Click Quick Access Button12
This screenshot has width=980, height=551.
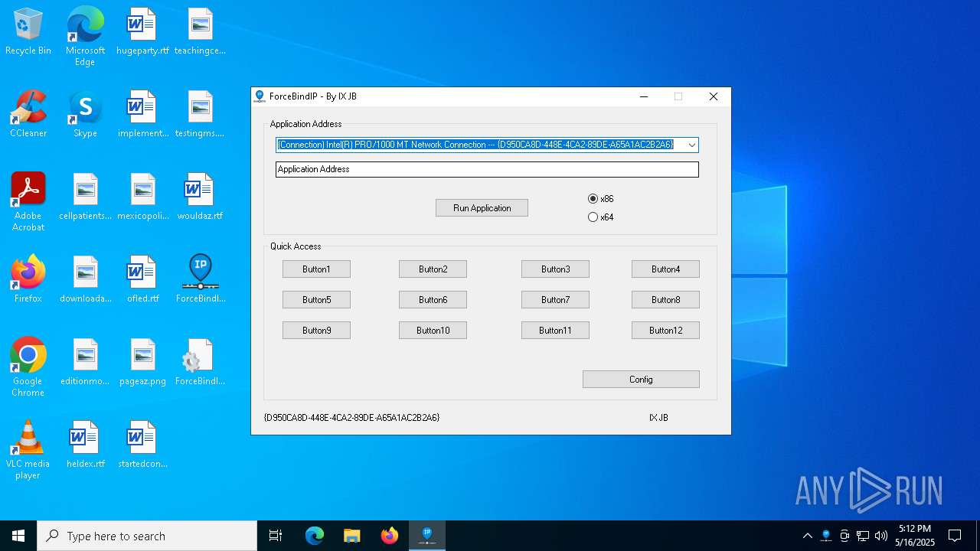point(665,331)
